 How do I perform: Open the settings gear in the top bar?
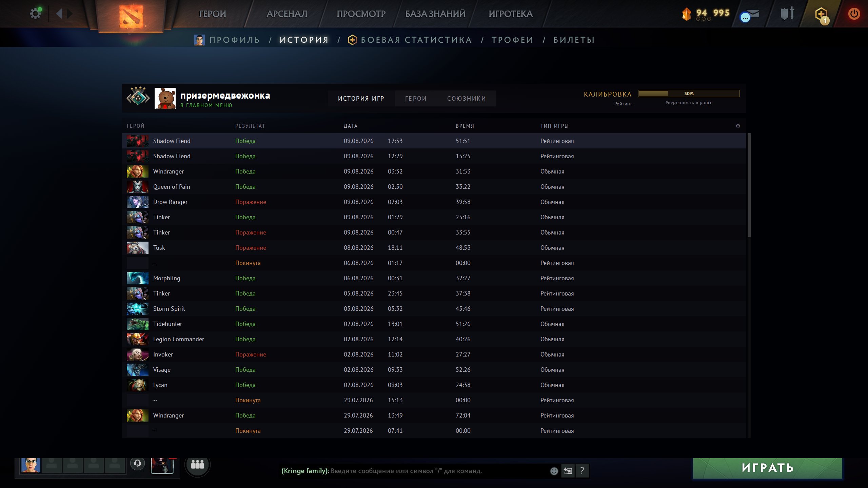[35, 14]
